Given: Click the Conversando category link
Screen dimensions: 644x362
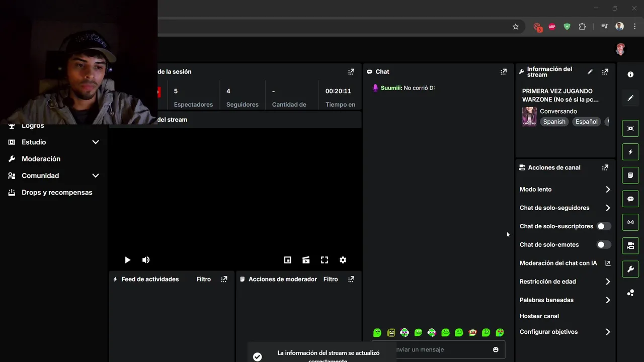Looking at the screenshot, I should tap(558, 111).
